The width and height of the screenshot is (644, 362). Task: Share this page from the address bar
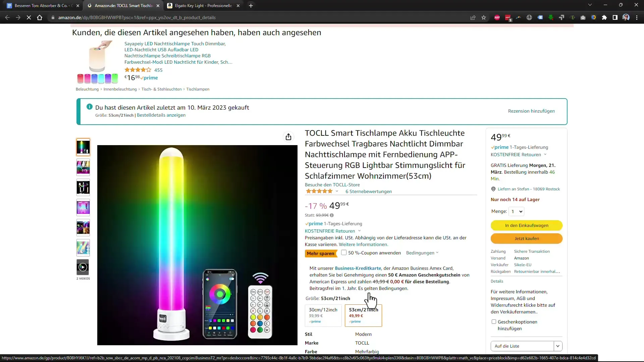coord(473,17)
